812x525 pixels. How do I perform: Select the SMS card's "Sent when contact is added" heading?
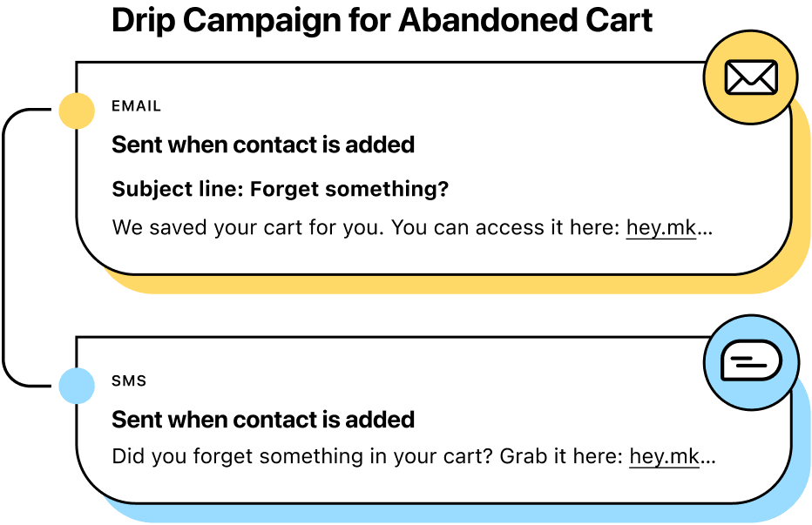tap(262, 420)
